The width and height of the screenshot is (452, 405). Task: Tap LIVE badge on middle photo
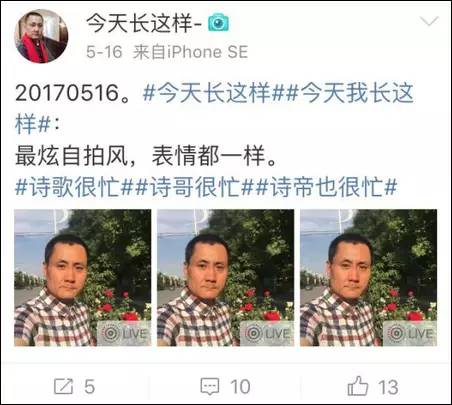pos(267,333)
